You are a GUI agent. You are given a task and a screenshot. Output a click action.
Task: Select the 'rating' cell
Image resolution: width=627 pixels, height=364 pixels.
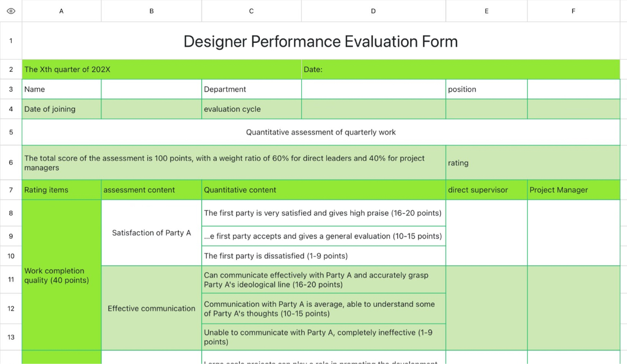coord(533,162)
